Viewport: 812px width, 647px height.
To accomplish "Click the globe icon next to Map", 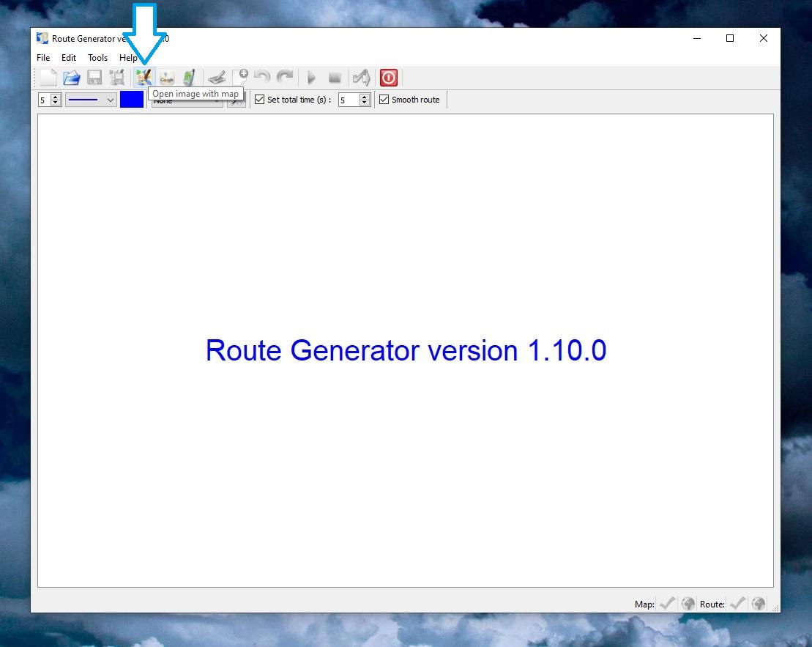I will (x=688, y=604).
